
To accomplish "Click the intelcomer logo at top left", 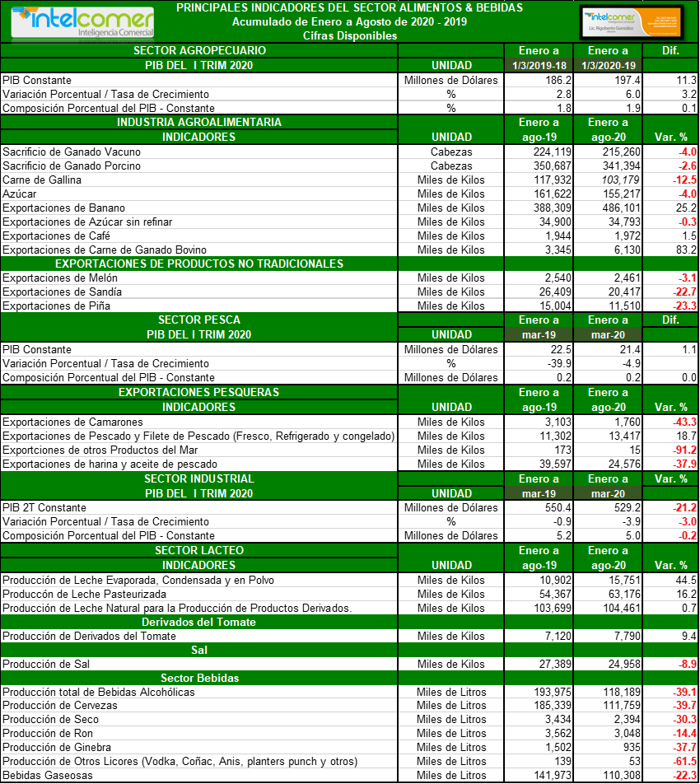I will [83, 22].
